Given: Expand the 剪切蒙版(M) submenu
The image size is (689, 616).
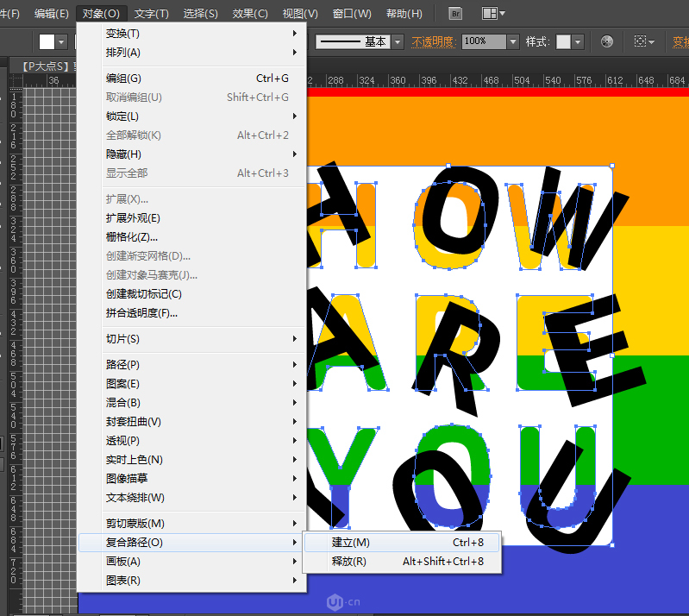Looking at the screenshot, I should 135,524.
